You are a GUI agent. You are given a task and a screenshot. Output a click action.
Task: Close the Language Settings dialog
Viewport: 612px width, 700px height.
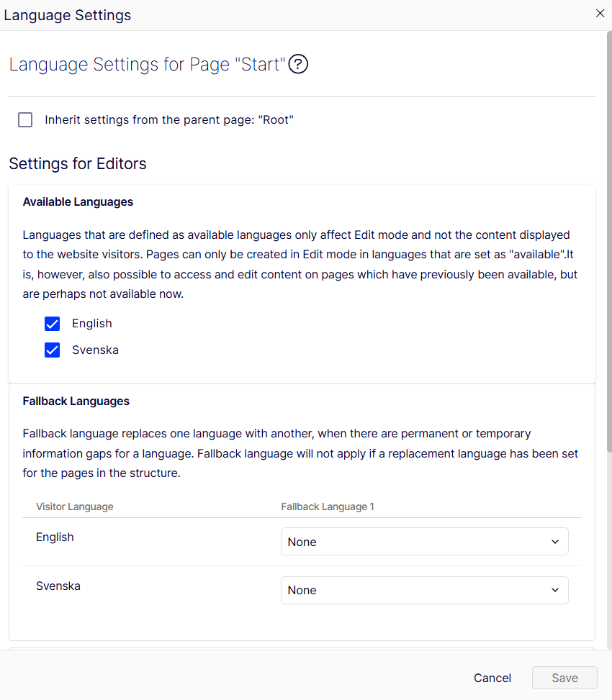[x=600, y=14]
